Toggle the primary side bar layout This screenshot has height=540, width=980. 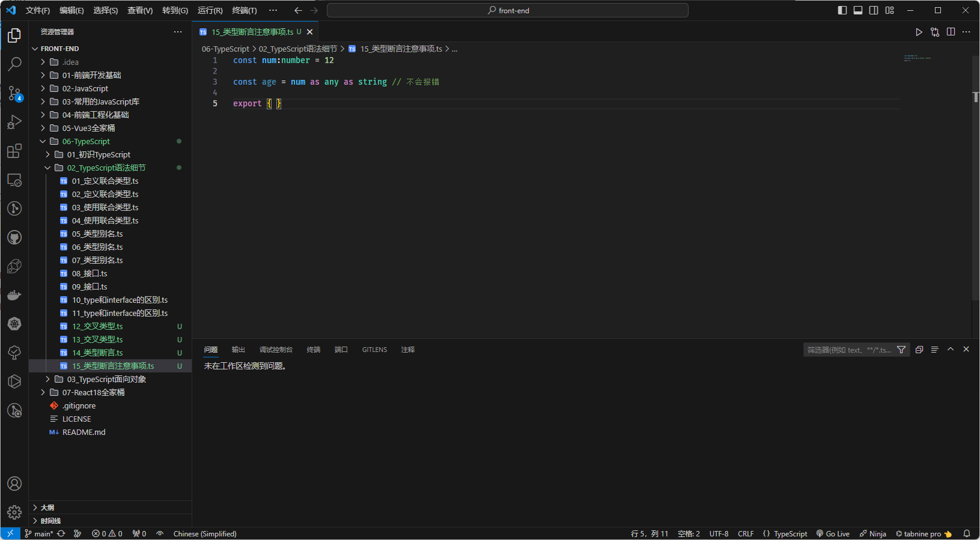(x=842, y=10)
